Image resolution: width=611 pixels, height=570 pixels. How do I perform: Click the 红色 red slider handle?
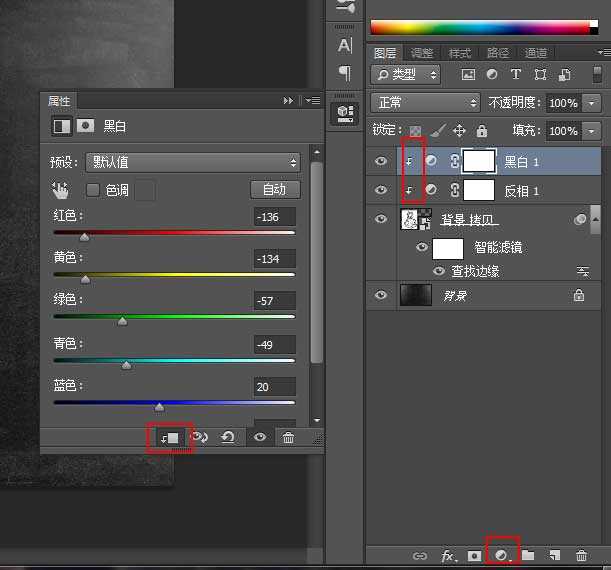pos(84,237)
